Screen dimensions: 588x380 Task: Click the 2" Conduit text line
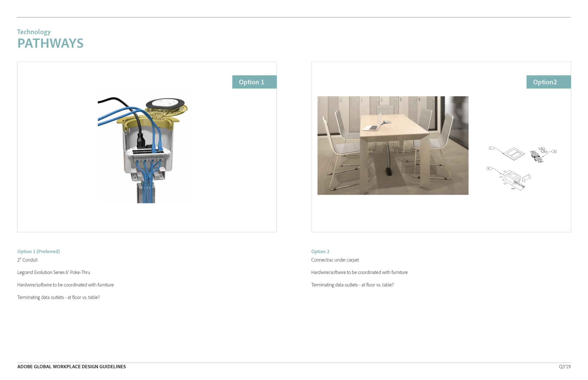(x=27, y=260)
